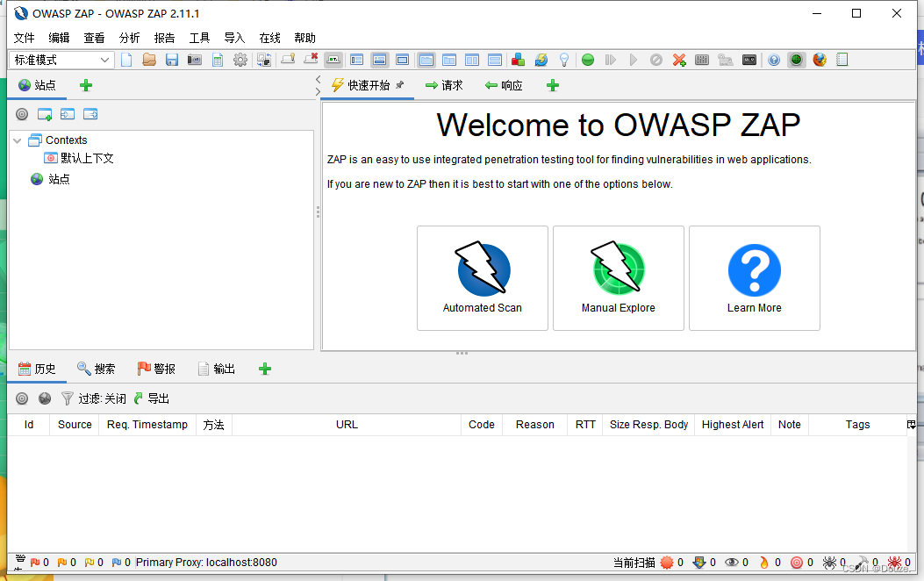Viewport: 924px width, 581px height.
Task: Click the link-with-sites globe icon in History toolbar
Action: pyautogui.click(x=45, y=399)
